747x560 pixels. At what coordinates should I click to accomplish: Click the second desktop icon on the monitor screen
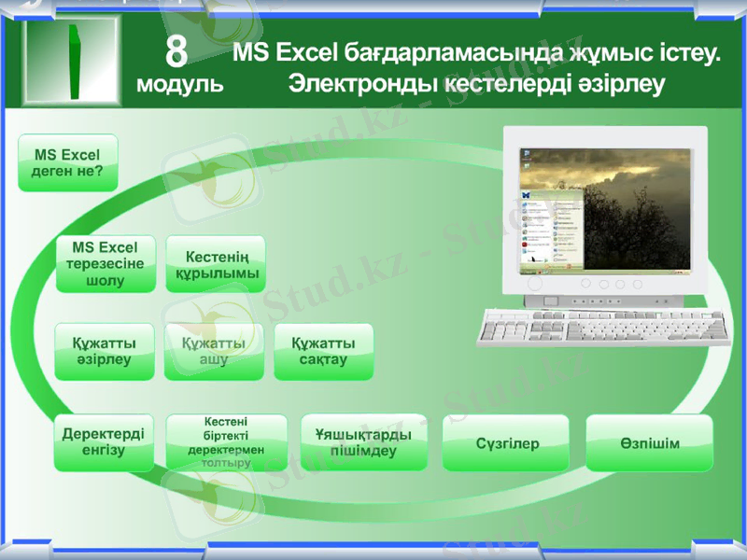click(527, 165)
